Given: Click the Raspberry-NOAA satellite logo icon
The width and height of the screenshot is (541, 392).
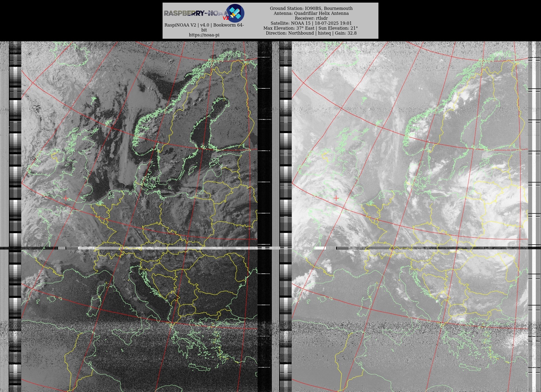Looking at the screenshot, I should (235, 13).
